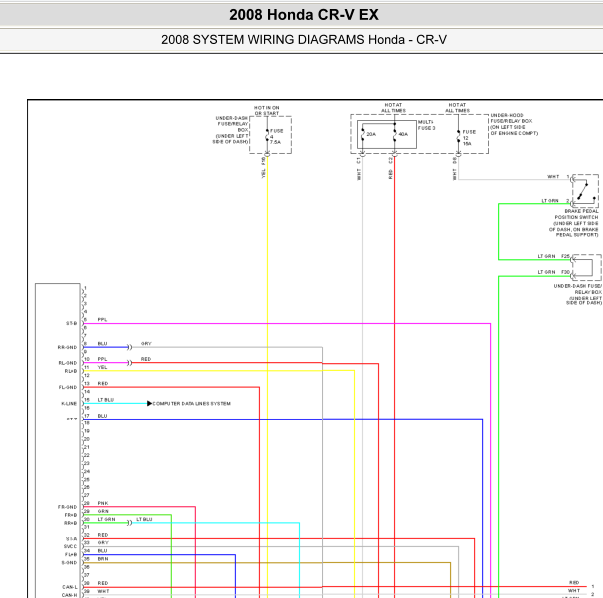Click the "FR-GND" pin label

pos(68,507)
